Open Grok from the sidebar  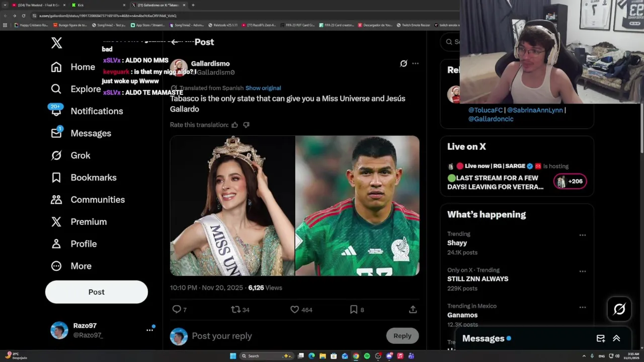[x=70, y=155]
